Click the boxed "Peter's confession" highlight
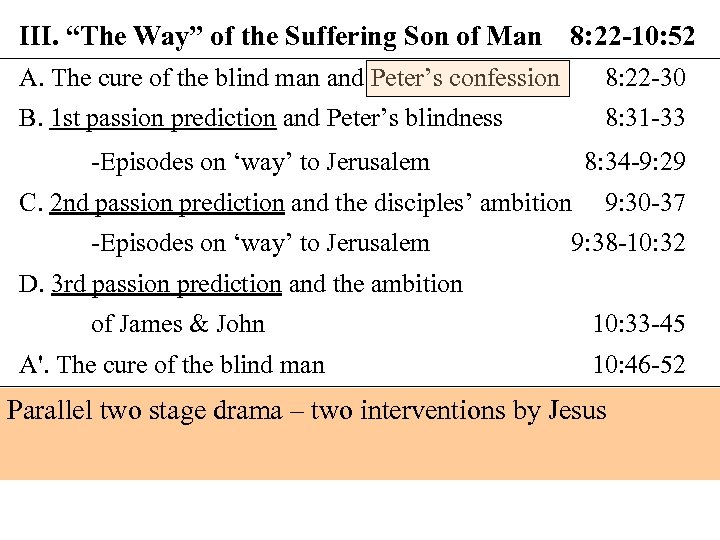The height and width of the screenshot is (540, 720). (467, 78)
